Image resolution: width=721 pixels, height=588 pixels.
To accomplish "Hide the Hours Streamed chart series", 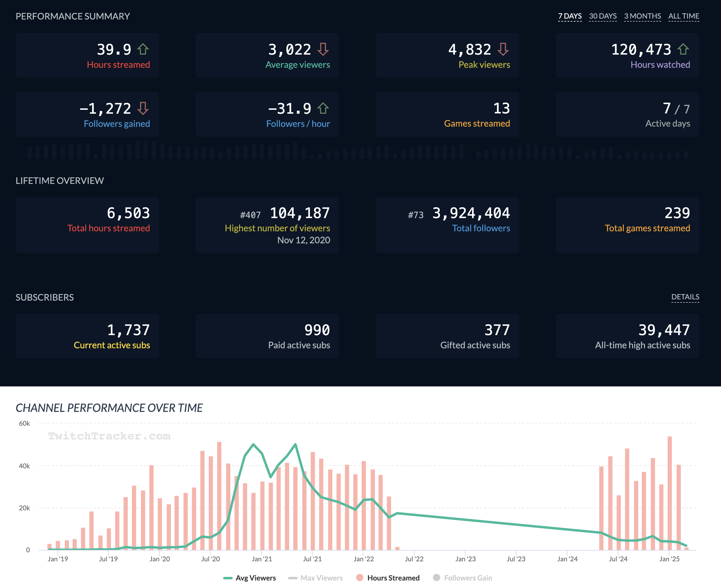I will click(393, 578).
